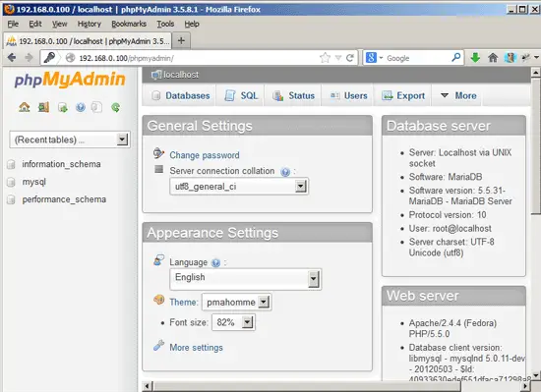This screenshot has height=392, width=541.
Task: Click the vertical scrollbar up arrow
Action: click(x=535, y=72)
